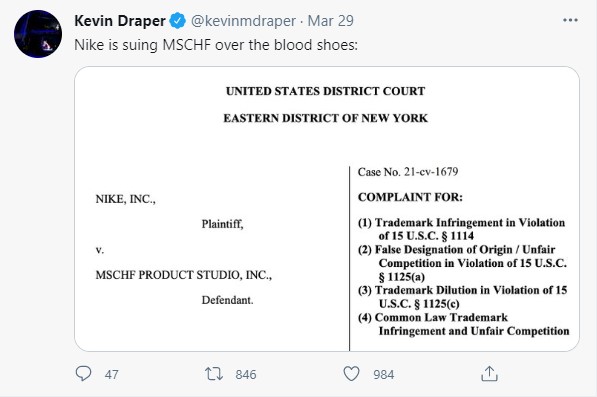Like the tweet with the heart icon
The image size is (597, 397).
(351, 373)
